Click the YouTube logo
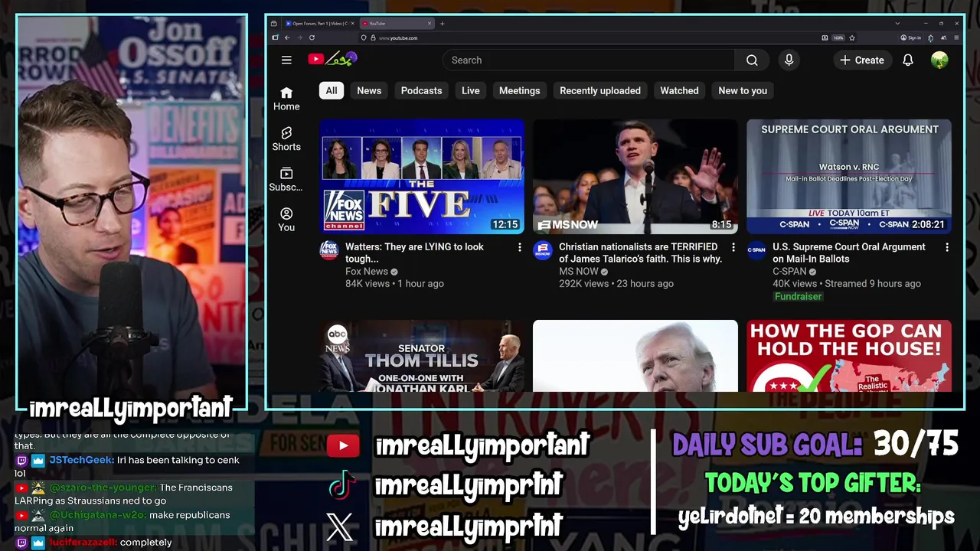The height and width of the screenshot is (551, 980). tap(332, 59)
